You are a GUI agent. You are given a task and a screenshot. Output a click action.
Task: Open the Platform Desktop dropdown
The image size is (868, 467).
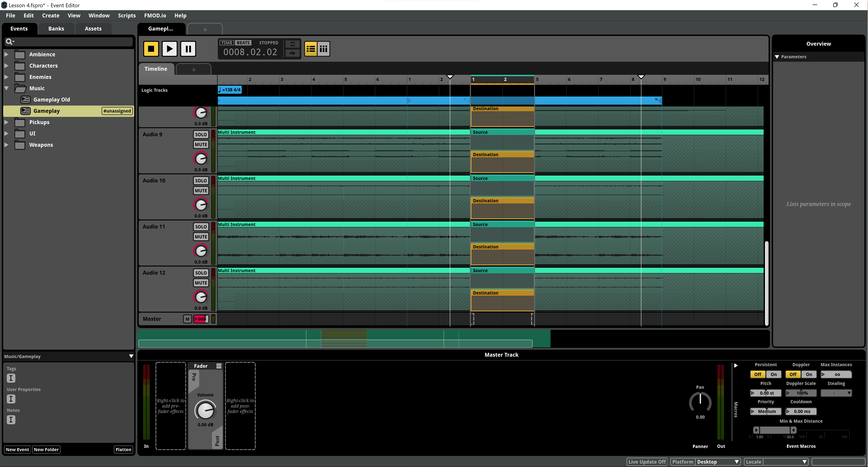point(718,462)
